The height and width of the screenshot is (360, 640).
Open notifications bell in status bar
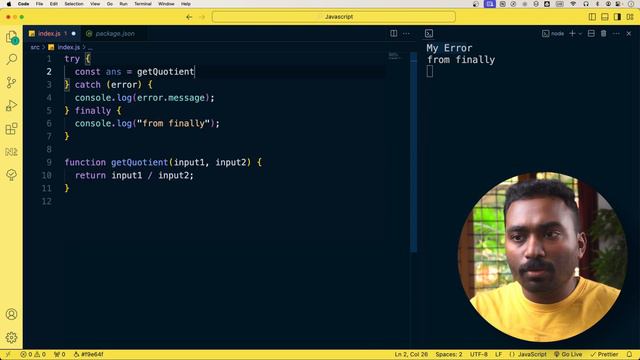(629, 354)
